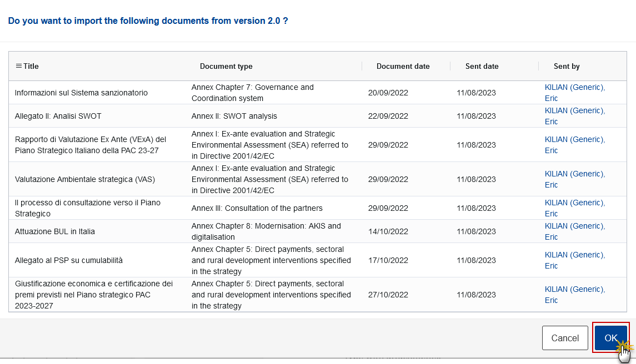Select 'Attuazione BUL in Italia' title
This screenshot has height=364, width=636.
click(55, 231)
